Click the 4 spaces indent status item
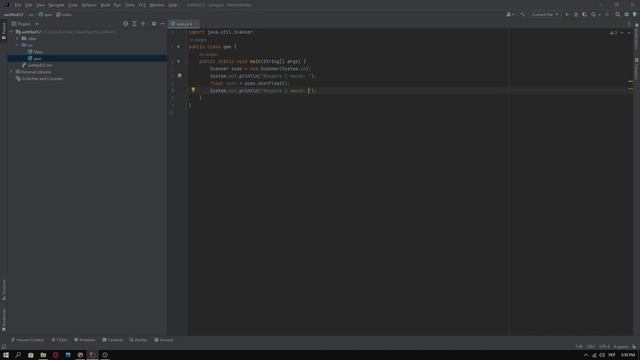The image size is (640, 360). 621,347
